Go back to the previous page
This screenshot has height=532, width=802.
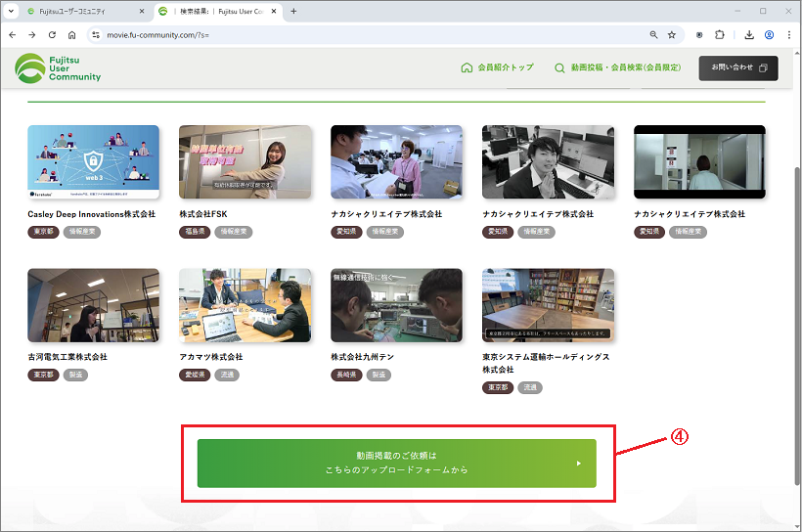[x=13, y=35]
